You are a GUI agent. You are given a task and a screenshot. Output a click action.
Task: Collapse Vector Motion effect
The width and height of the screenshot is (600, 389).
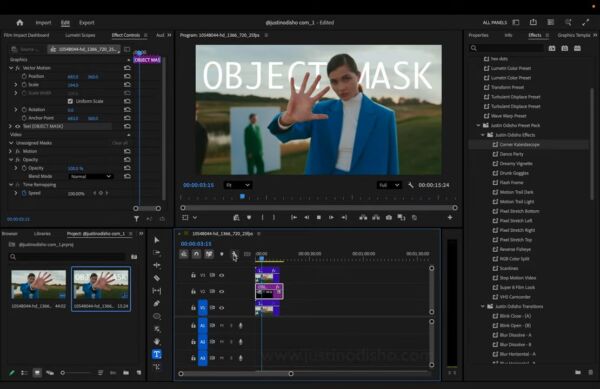11,68
